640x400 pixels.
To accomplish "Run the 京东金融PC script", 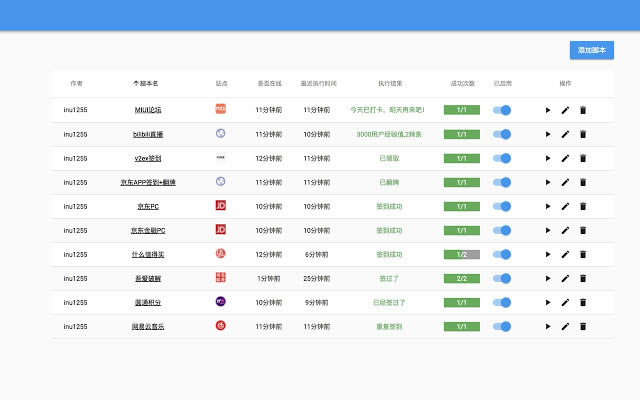I will [548, 231].
